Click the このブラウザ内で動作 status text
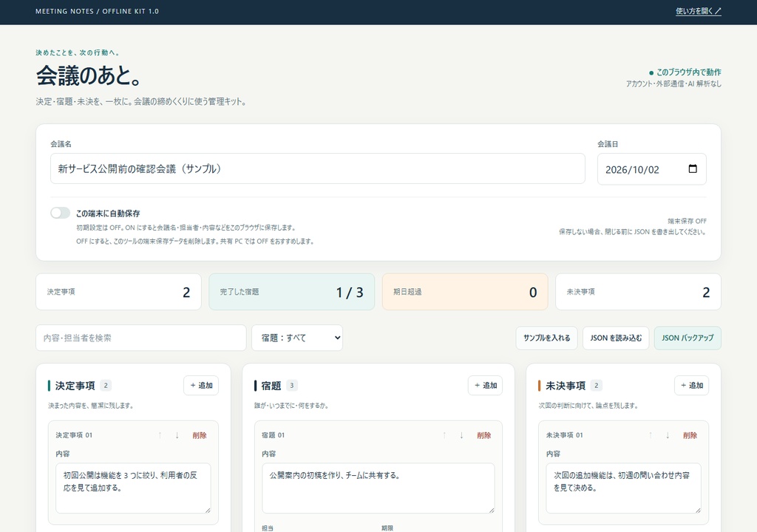Viewport: 757px width, 532px height. pyautogui.click(x=688, y=72)
